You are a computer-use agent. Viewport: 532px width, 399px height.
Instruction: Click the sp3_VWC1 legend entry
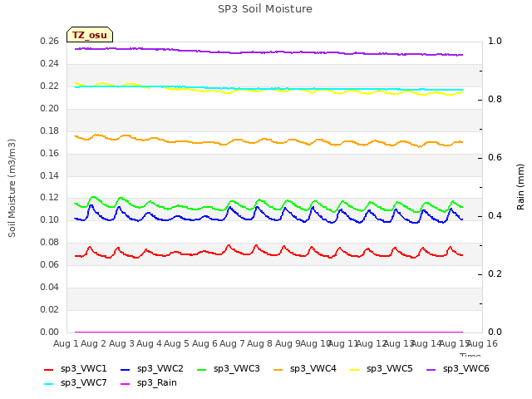click(x=76, y=369)
